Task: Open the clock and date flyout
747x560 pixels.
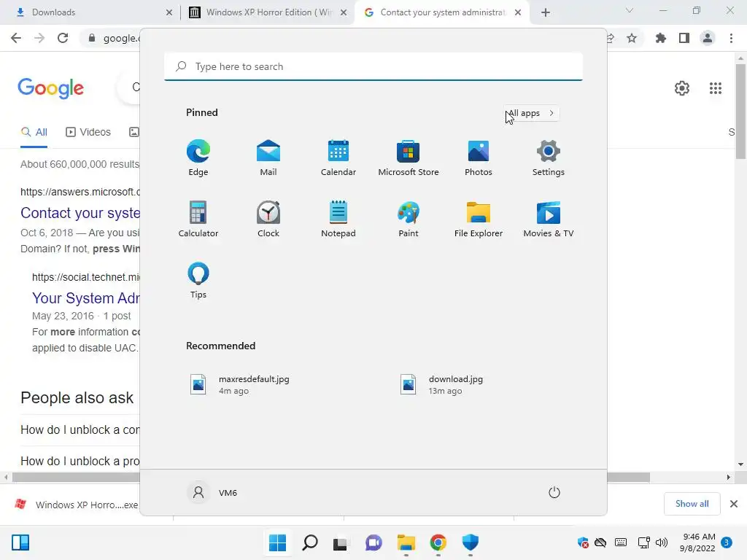Action: point(697,542)
